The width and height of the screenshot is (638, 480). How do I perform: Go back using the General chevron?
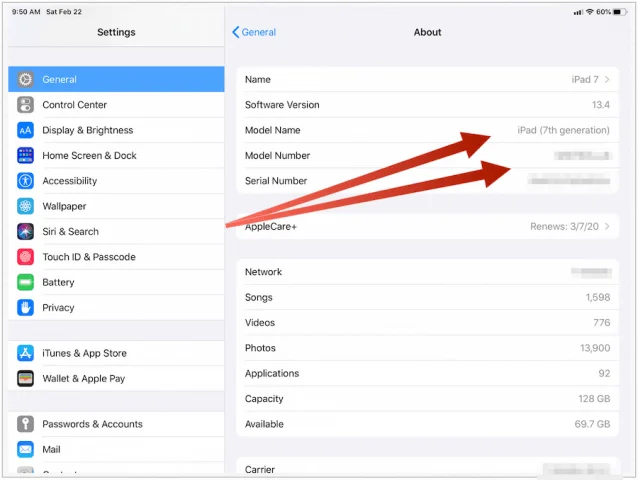236,32
